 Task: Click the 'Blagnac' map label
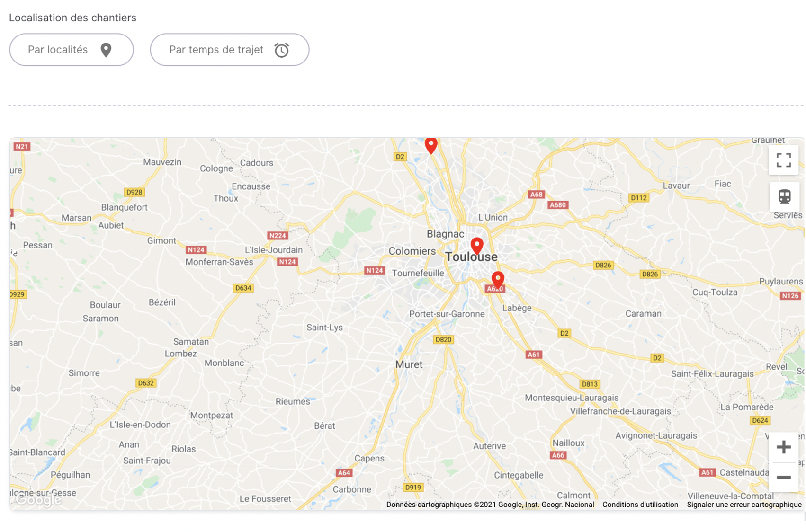[x=446, y=234]
